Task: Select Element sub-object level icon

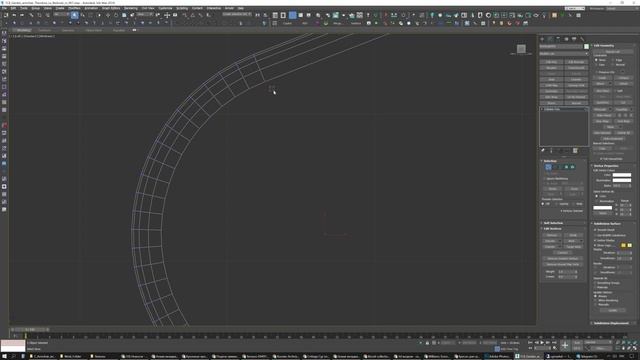Action: tap(572, 167)
